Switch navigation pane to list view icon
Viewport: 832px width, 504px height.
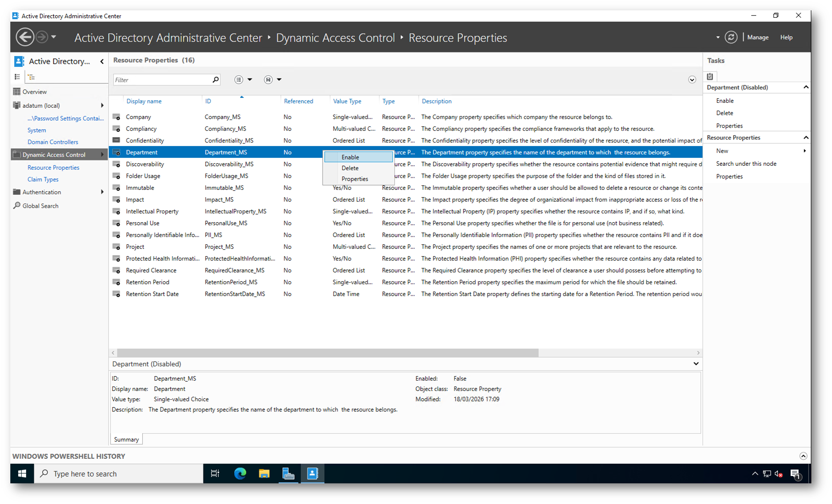point(17,77)
